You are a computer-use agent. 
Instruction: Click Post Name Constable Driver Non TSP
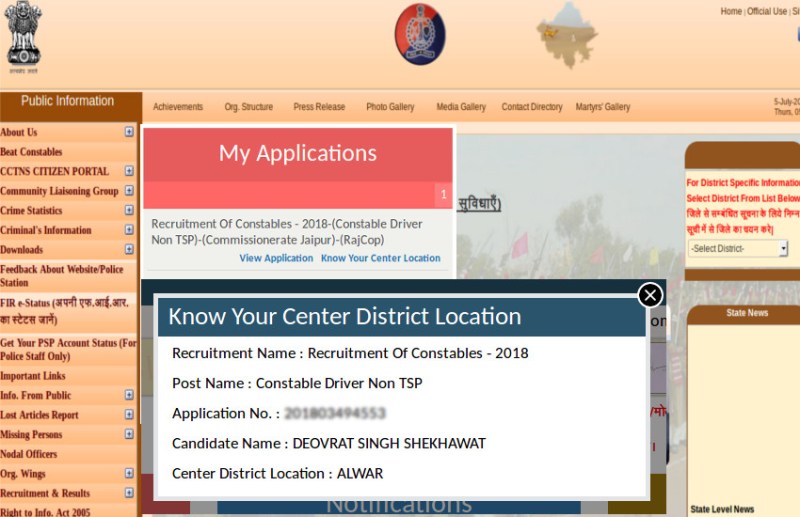[297, 383]
